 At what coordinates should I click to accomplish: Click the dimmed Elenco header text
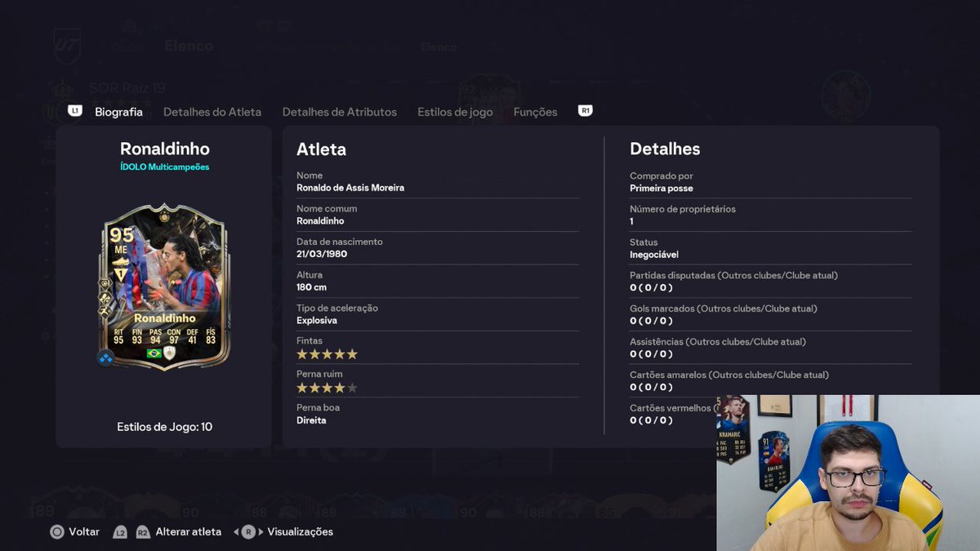tap(189, 46)
